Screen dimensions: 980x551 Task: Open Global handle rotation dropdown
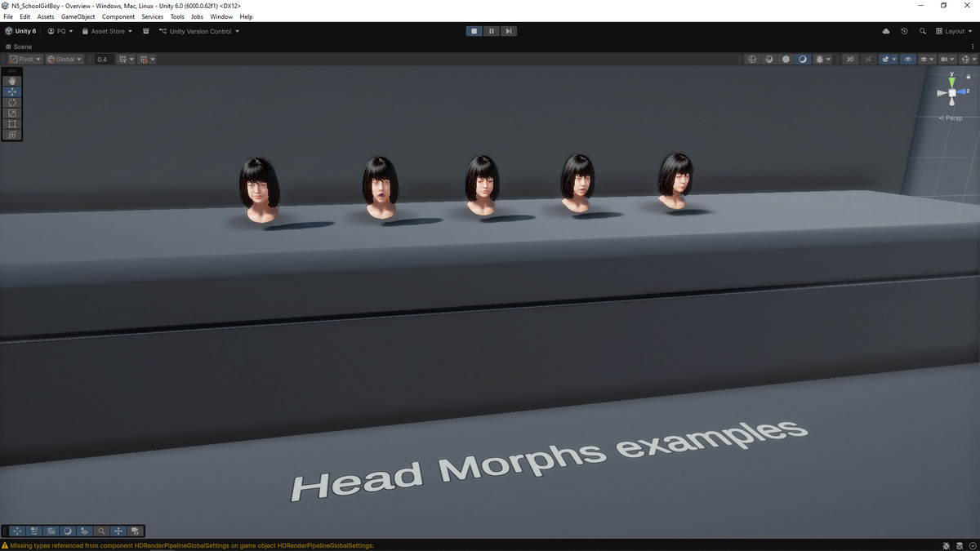click(x=65, y=59)
